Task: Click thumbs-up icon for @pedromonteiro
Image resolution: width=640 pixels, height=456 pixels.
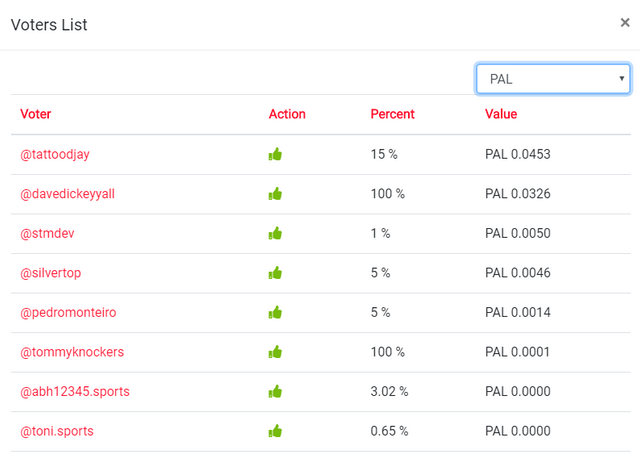Action: (275, 313)
